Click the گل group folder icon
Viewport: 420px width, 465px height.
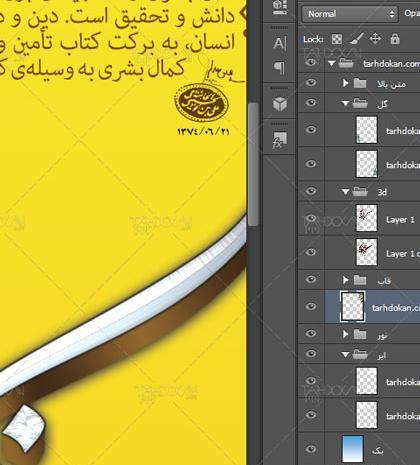click(x=360, y=103)
